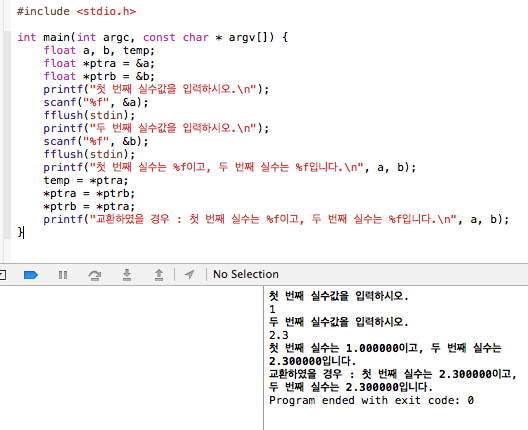Open the No Selection jump bar

(246, 274)
